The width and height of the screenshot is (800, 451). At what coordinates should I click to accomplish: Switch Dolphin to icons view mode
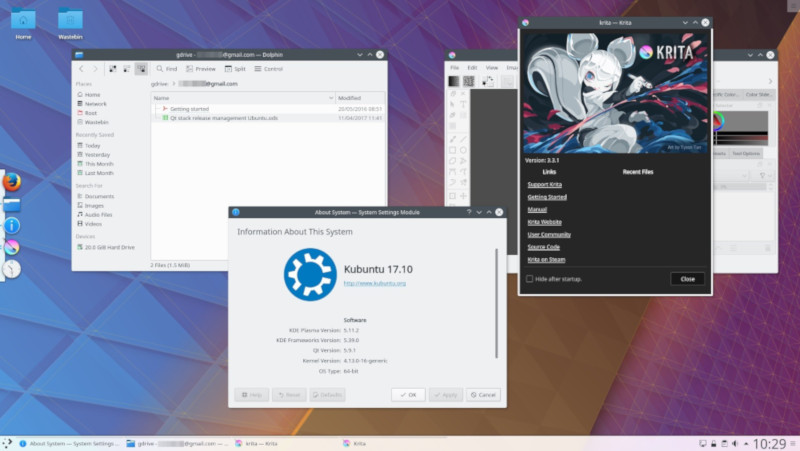tap(112, 68)
